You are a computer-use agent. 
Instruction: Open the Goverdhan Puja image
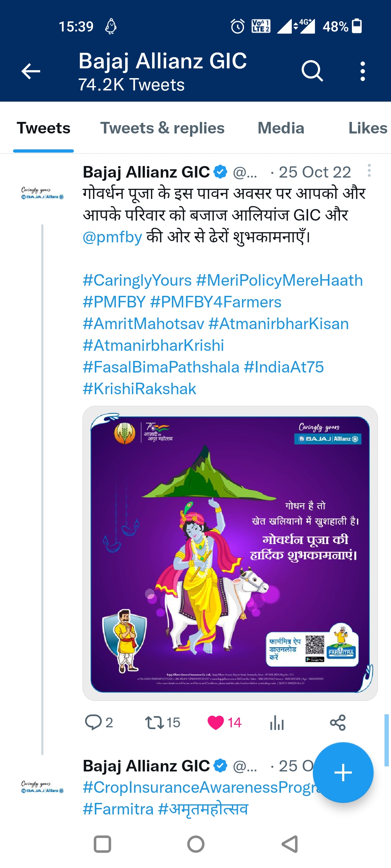230,553
